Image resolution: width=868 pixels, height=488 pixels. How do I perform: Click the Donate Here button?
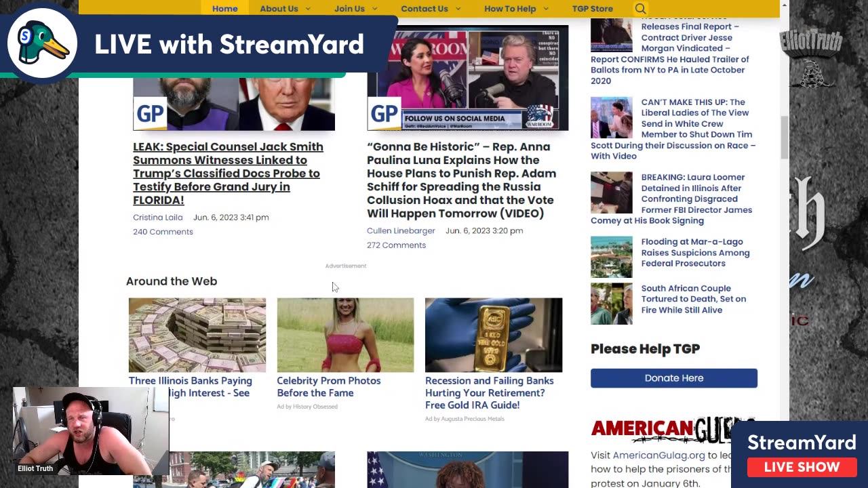pyautogui.click(x=674, y=378)
